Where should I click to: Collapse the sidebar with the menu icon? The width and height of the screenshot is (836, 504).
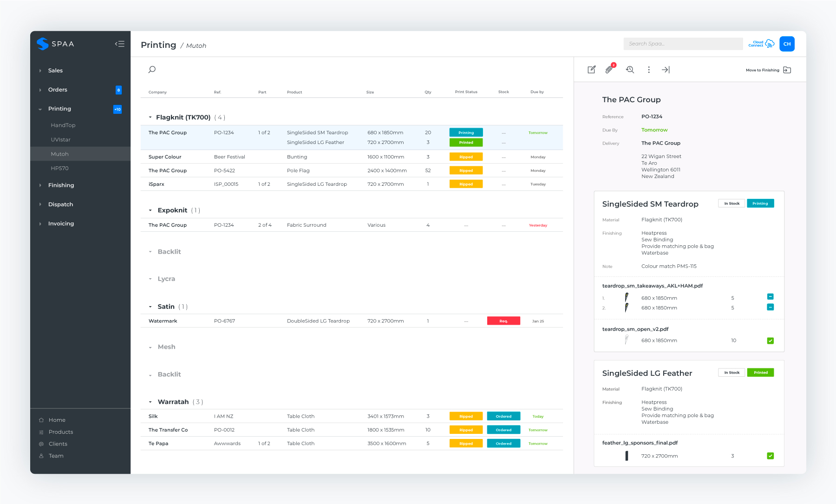[120, 44]
